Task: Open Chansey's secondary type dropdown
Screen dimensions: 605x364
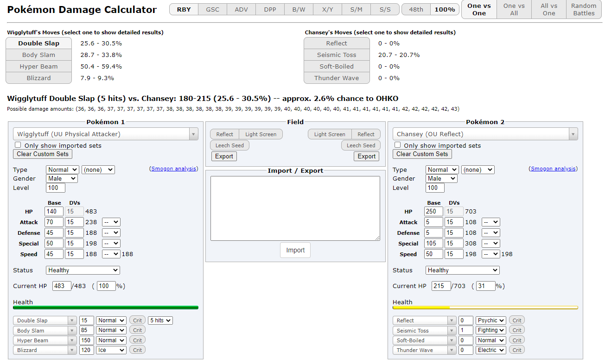Action: [x=478, y=170]
